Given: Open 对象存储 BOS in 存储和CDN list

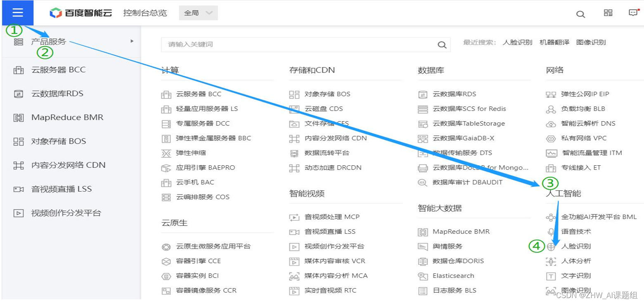Looking at the screenshot, I should pos(327,94).
